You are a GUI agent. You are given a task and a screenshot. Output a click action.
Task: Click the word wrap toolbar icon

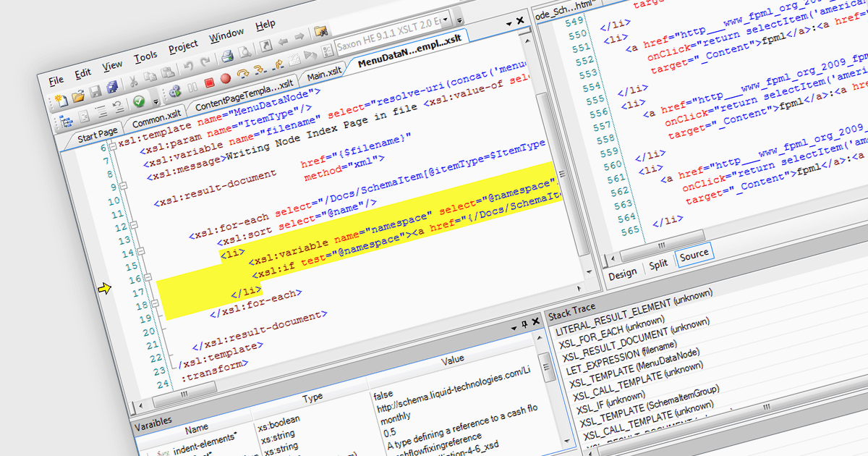(x=118, y=107)
